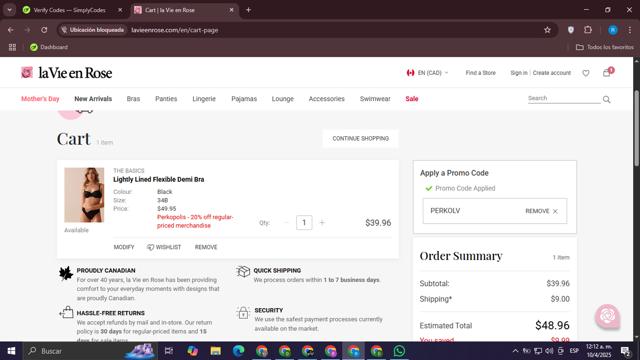Open the Dashboard bookmark
The width and height of the screenshot is (640, 360).
click(x=49, y=47)
